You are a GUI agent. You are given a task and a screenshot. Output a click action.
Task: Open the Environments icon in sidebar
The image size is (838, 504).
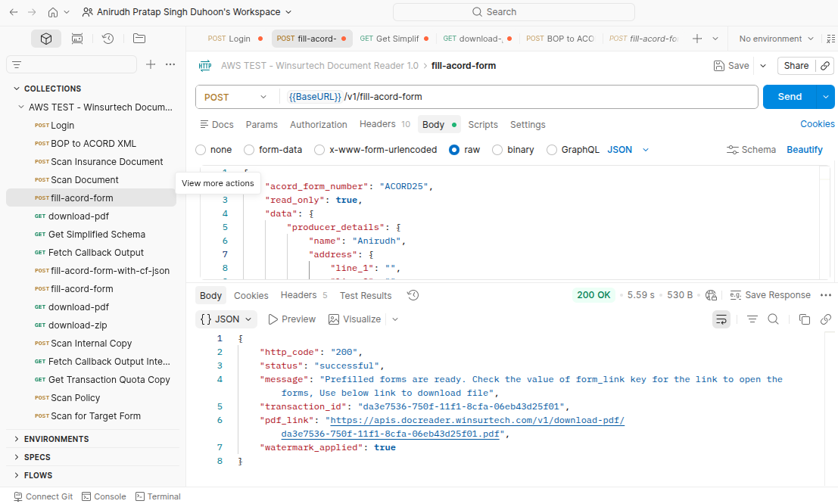(x=77, y=39)
